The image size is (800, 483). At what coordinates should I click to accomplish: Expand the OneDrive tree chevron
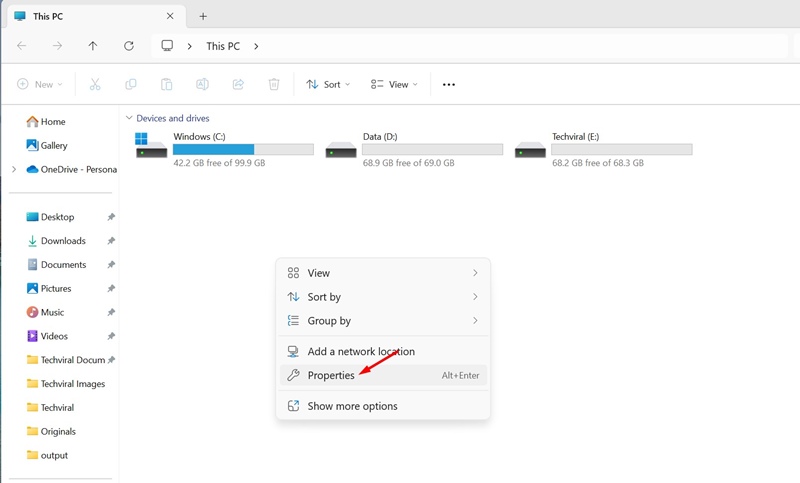tap(14, 169)
